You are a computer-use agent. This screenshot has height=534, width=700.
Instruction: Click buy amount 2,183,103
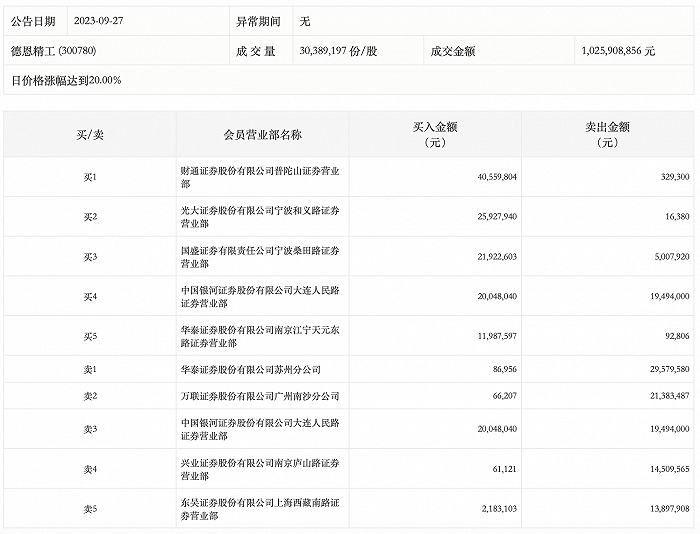(499, 509)
